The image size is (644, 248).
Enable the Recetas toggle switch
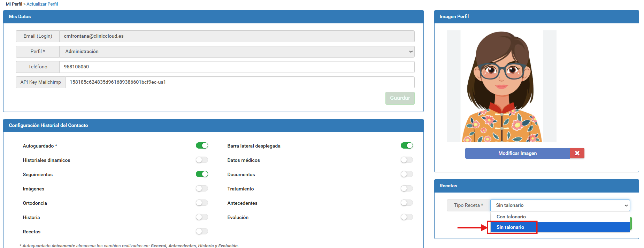pyautogui.click(x=202, y=231)
